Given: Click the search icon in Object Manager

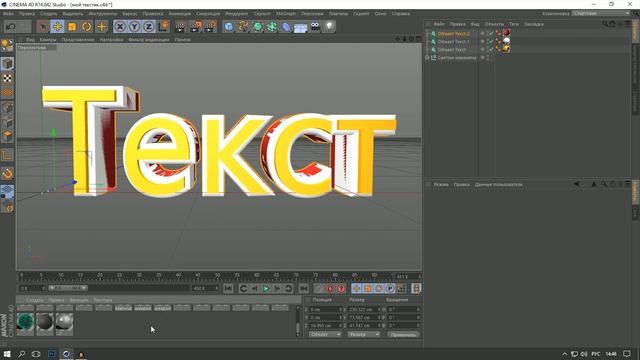Looking at the screenshot, I should tap(605, 24).
